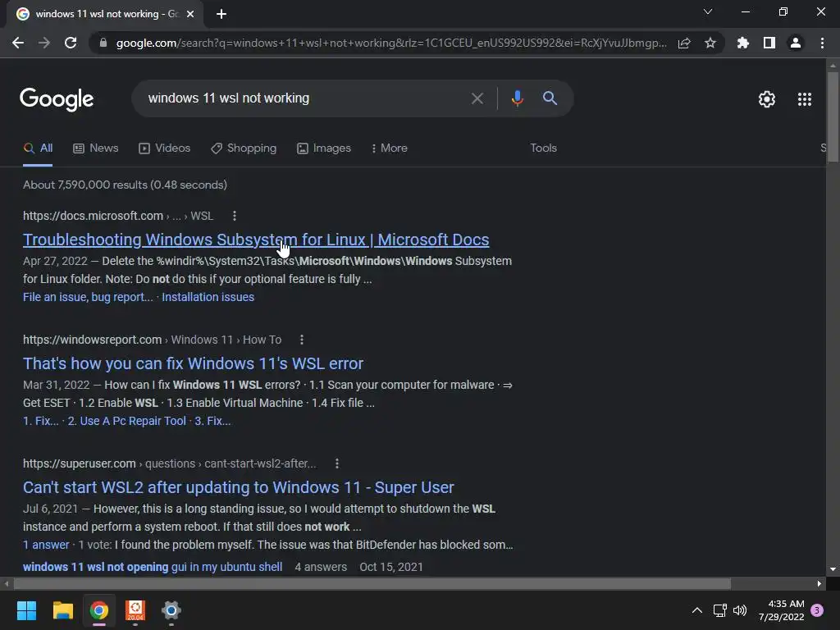Open Ubuntu 20.04 from the taskbar

(135, 610)
